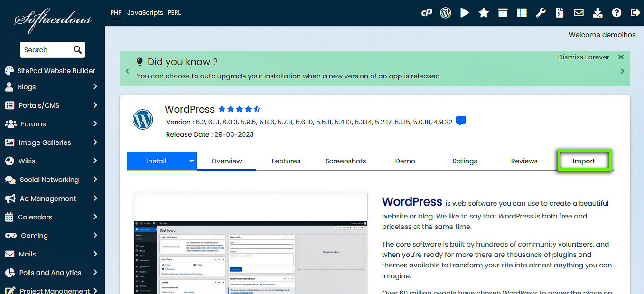Open the backups zip file icon
This screenshot has width=644, height=294.
tap(560, 13)
